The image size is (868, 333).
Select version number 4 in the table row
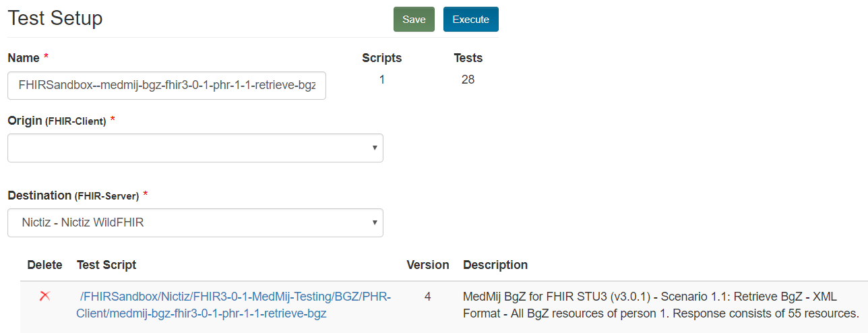point(427,297)
